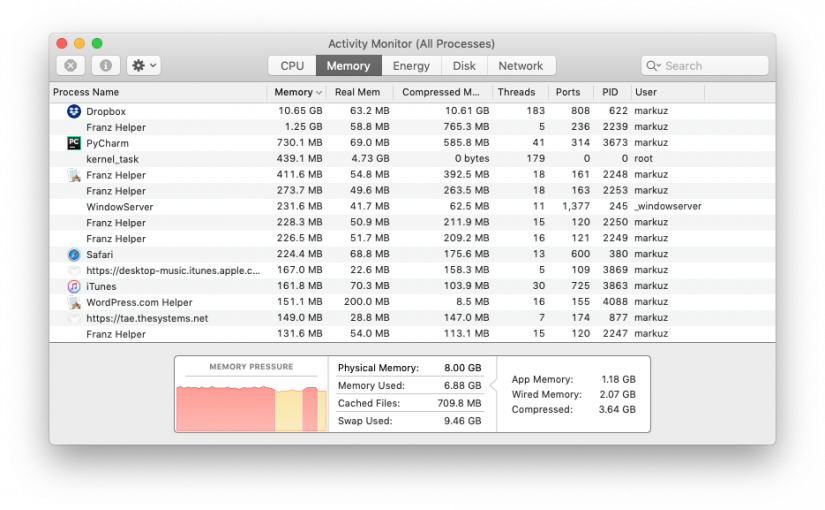Click App Memory 1.18 GB value
825x510 pixels.
click(618, 379)
